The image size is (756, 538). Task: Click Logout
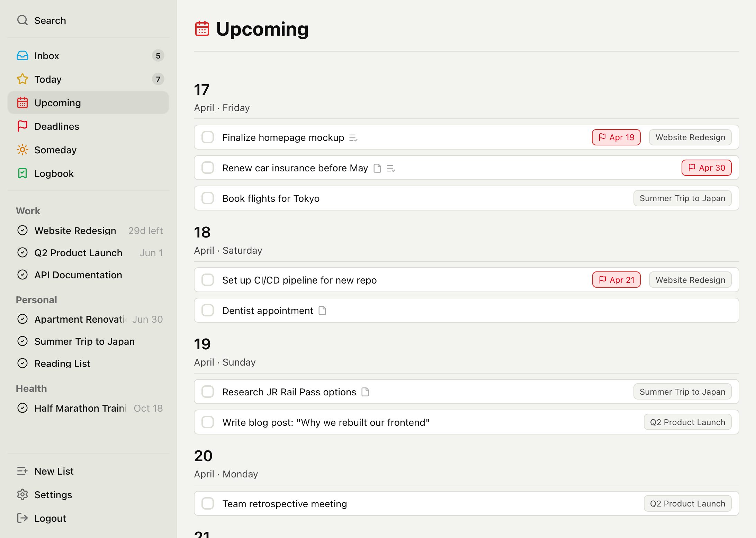click(88, 518)
